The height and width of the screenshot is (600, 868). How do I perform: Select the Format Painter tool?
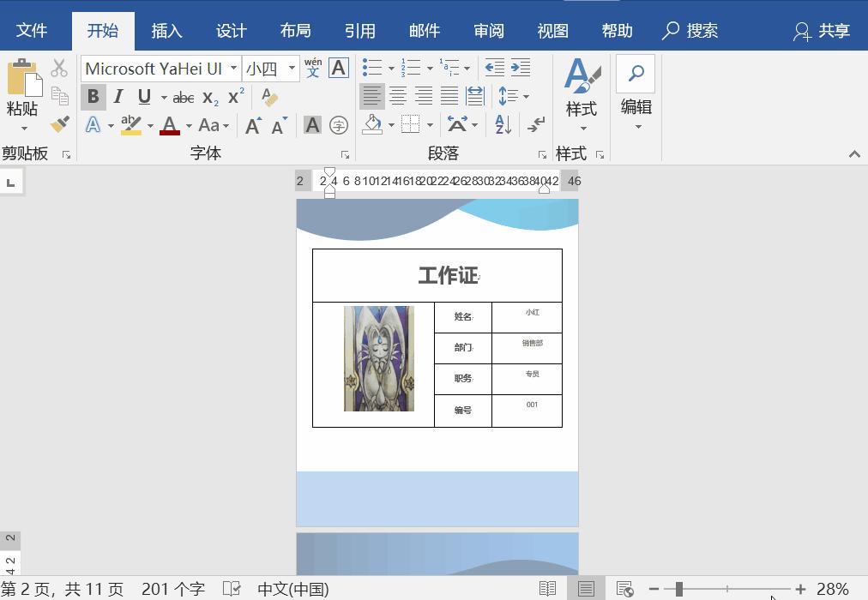(x=58, y=124)
